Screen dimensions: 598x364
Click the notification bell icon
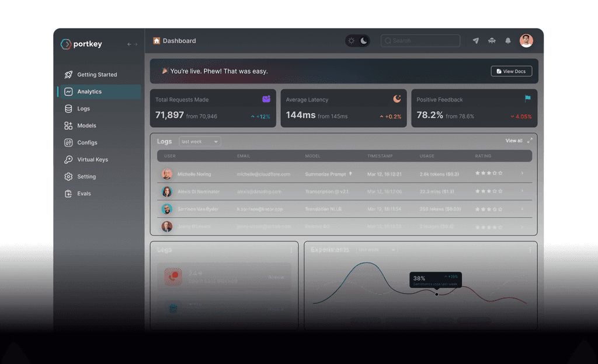point(507,41)
